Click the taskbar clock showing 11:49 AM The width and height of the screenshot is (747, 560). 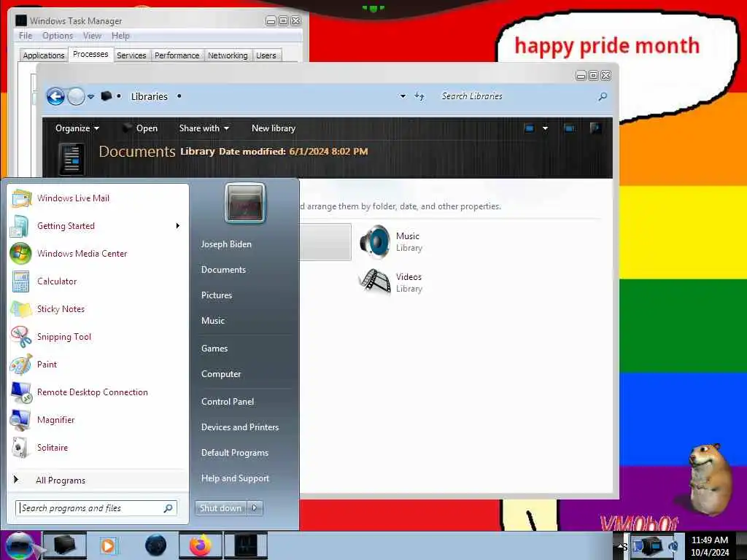click(710, 545)
